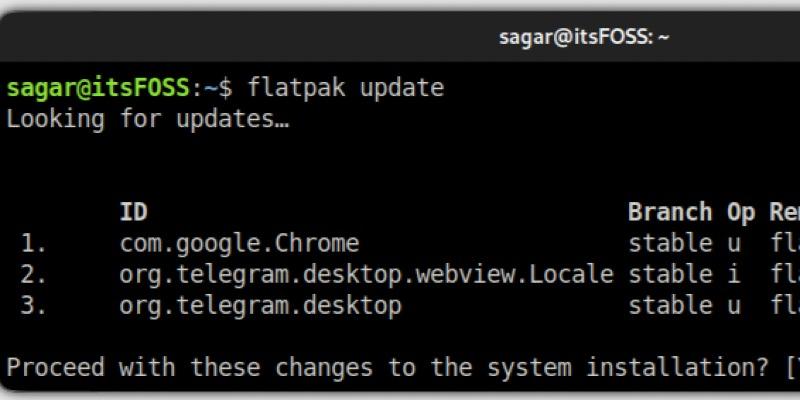
Task: Click row number 3. in the list
Action: click(33, 306)
